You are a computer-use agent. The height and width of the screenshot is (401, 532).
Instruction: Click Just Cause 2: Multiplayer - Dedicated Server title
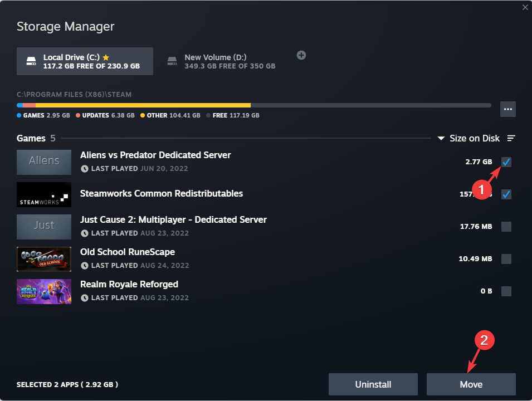pyautogui.click(x=173, y=219)
